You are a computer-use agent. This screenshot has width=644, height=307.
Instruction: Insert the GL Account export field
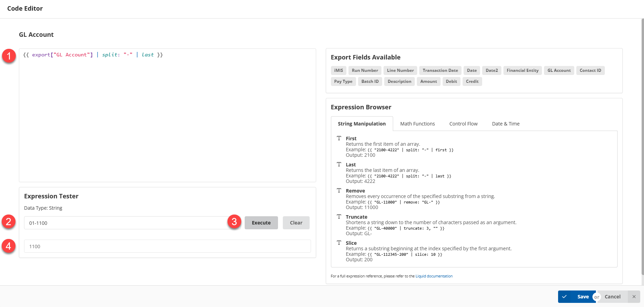(x=559, y=70)
